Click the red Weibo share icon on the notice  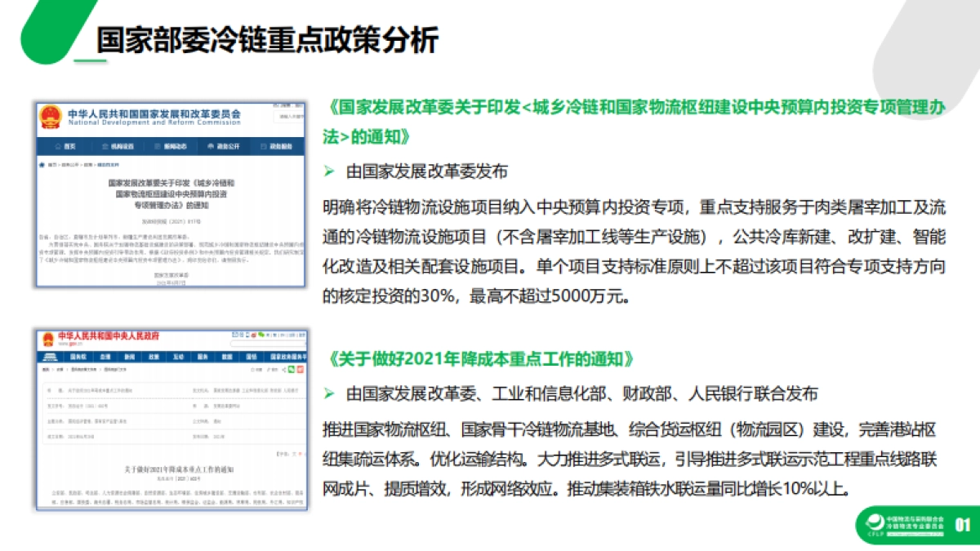point(301,369)
